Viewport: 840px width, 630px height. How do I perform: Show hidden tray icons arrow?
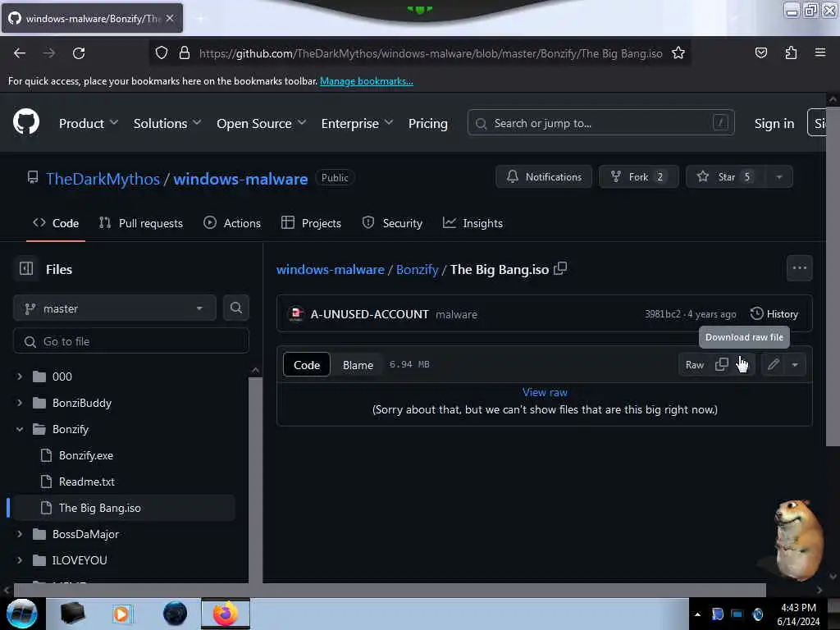(x=697, y=614)
